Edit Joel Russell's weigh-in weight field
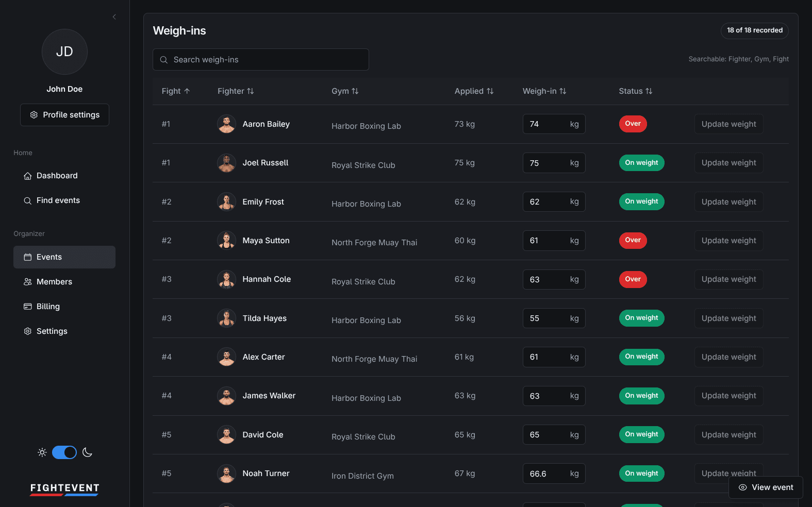The image size is (812, 507). pos(554,163)
